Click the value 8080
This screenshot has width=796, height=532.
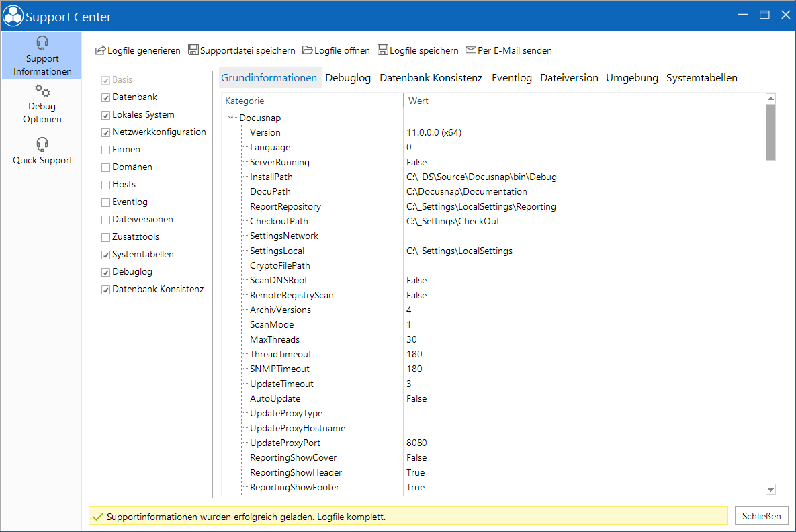tap(416, 443)
